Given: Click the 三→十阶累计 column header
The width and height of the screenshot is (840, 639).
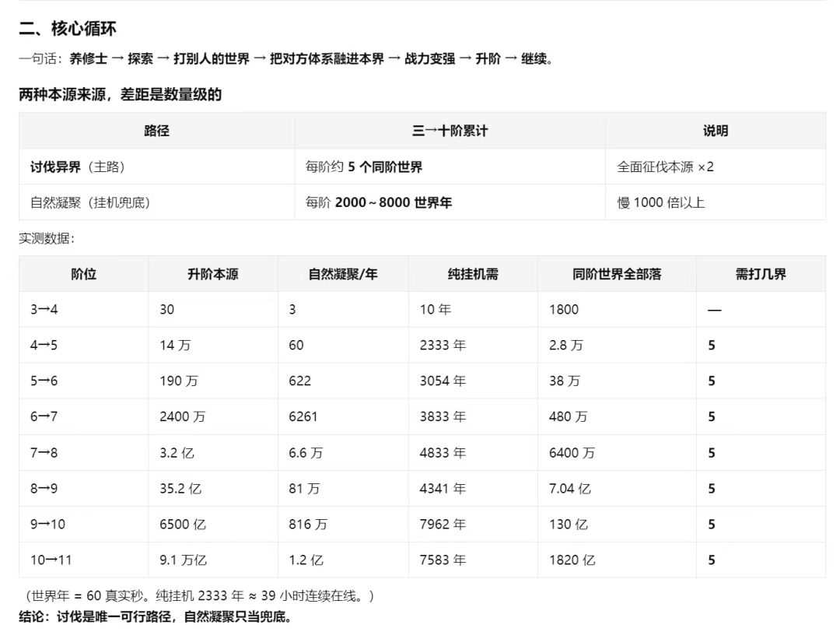Looking at the screenshot, I should coord(450,131).
